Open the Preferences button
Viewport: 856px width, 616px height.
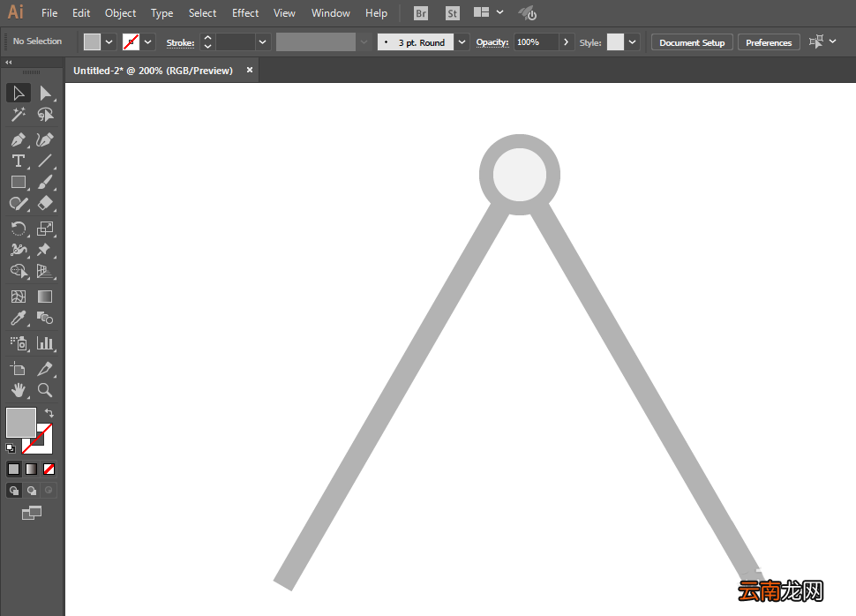(x=769, y=42)
